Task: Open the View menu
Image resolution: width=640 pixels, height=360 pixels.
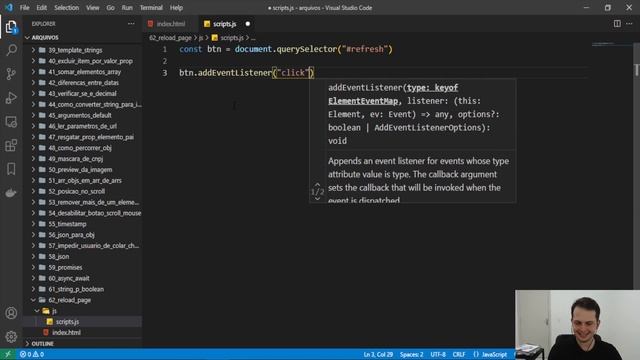Action: [93, 8]
